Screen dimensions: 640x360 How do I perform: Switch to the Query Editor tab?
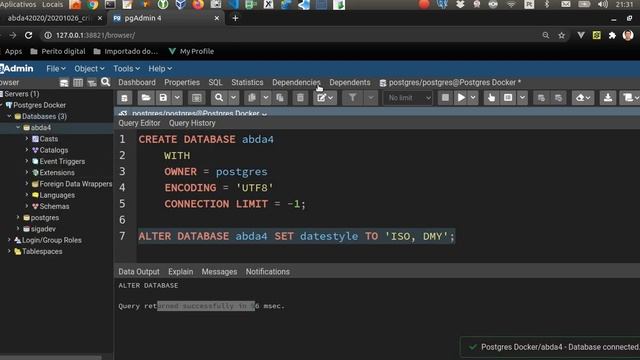click(139, 123)
